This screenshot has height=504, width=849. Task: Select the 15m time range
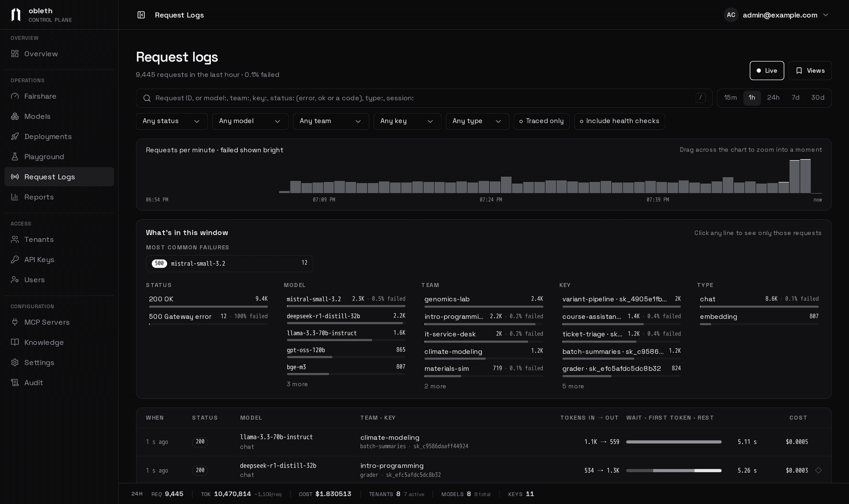click(x=730, y=98)
